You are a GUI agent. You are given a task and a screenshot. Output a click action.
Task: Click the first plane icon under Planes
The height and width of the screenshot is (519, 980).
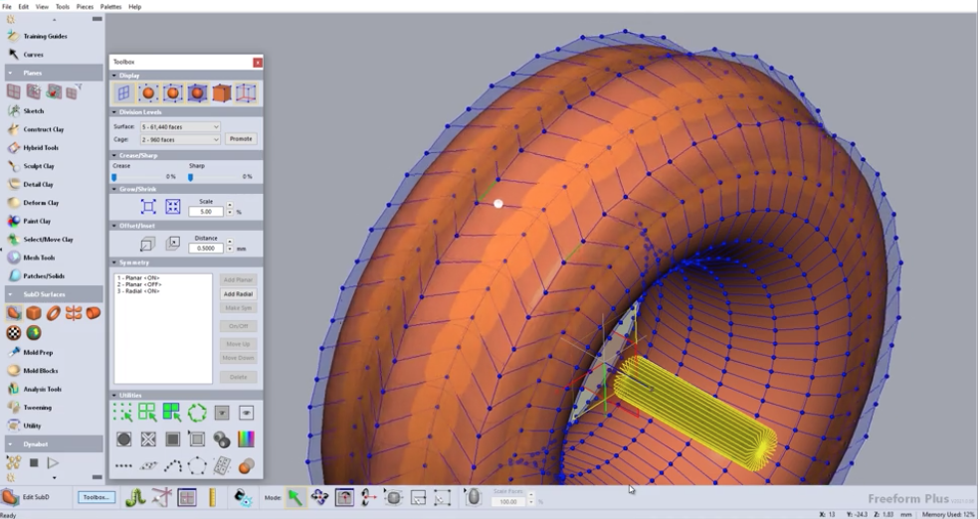(x=13, y=91)
